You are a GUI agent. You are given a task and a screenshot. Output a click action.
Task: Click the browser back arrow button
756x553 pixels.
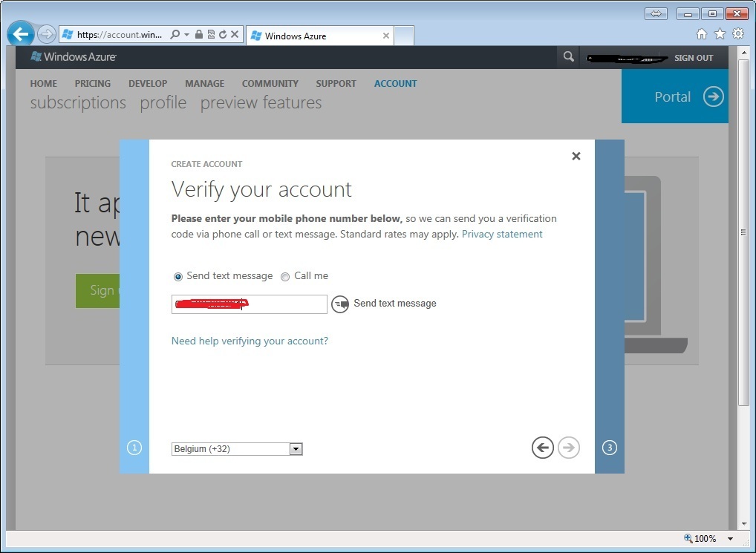coord(21,34)
